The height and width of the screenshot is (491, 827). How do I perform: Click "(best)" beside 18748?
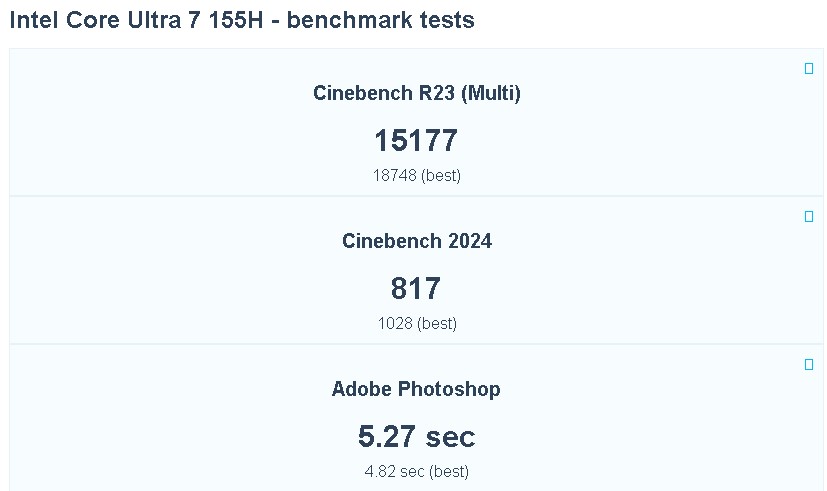pos(440,175)
